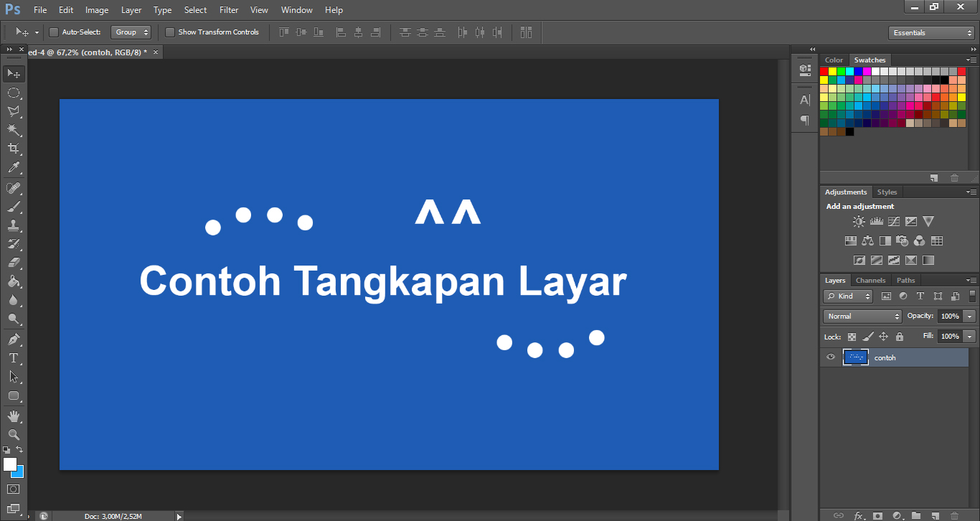Open the Filter menu
This screenshot has height=521, width=980.
(x=228, y=9)
